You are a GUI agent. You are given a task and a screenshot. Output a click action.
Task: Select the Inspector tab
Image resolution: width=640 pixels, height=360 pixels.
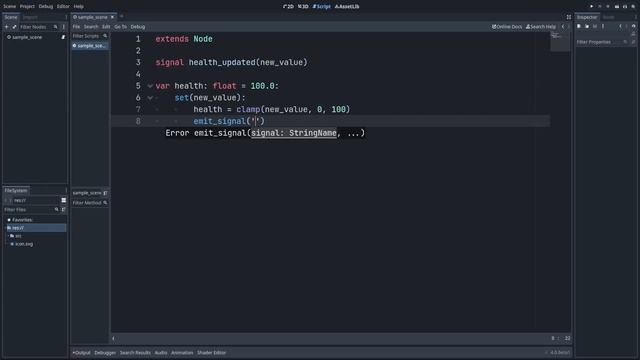[587, 17]
